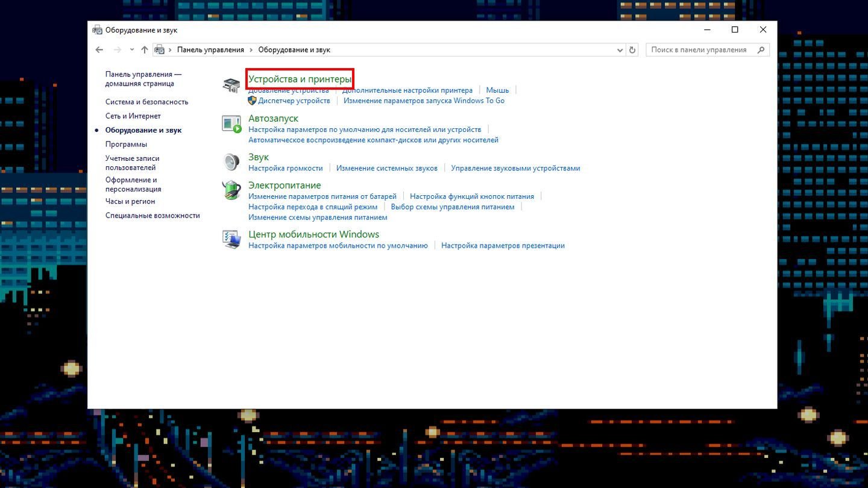Click the Центр мобильности Windows icon
Viewport: 868px width, 488px height.
click(x=231, y=239)
